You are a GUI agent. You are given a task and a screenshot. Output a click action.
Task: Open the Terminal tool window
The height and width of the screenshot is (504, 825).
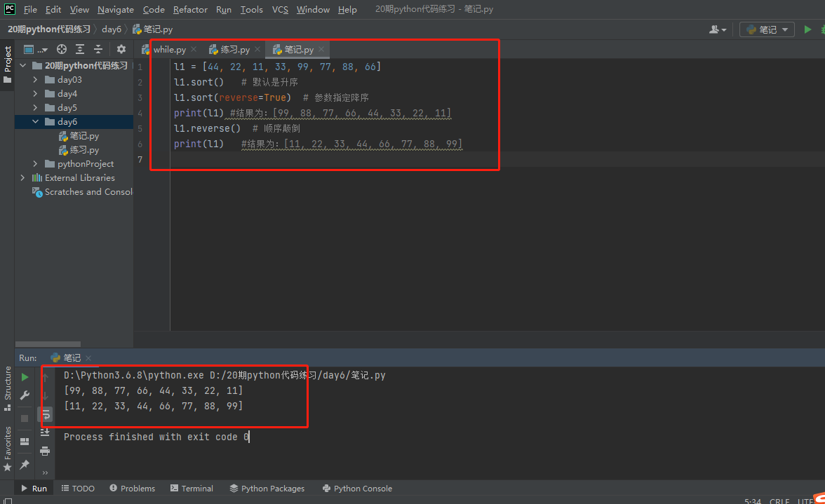pyautogui.click(x=192, y=489)
